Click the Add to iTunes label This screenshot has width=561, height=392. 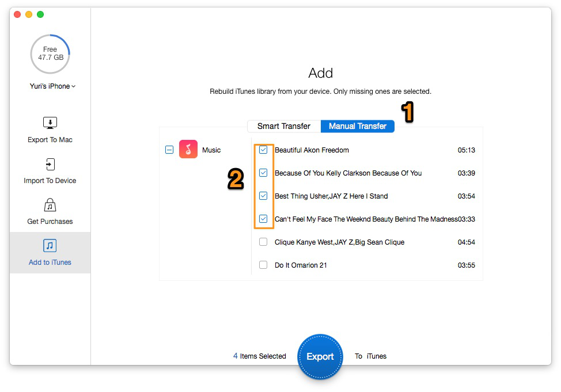pyautogui.click(x=50, y=262)
